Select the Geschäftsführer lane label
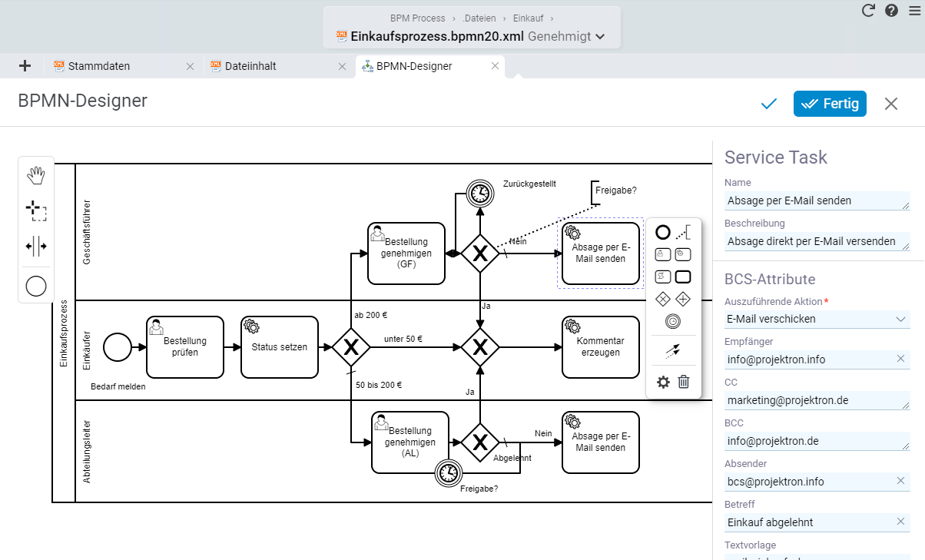Image resolution: width=925 pixels, height=560 pixels. 87,232
